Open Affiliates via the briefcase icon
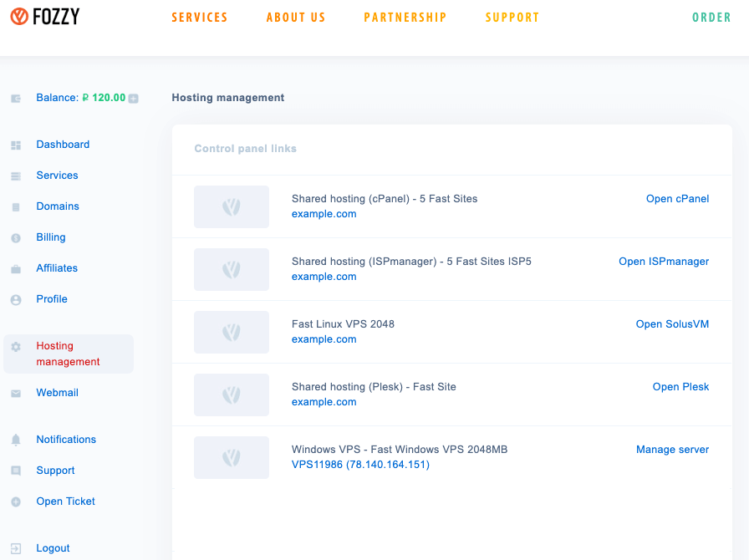The width and height of the screenshot is (749, 560). pos(15,268)
